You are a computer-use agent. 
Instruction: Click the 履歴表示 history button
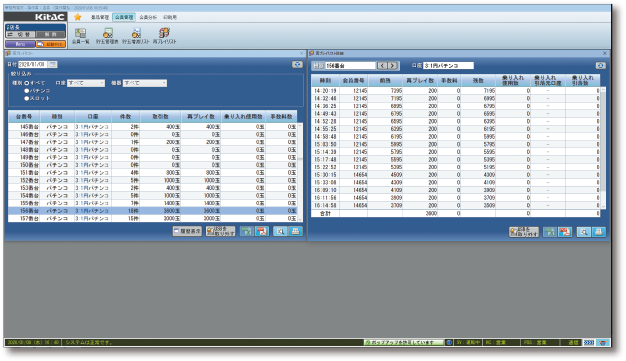tap(187, 231)
